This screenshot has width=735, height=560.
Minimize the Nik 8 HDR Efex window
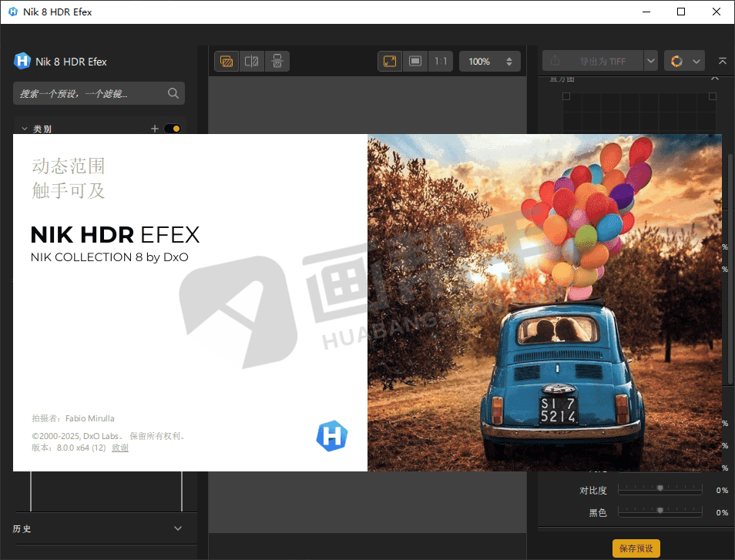[646, 12]
